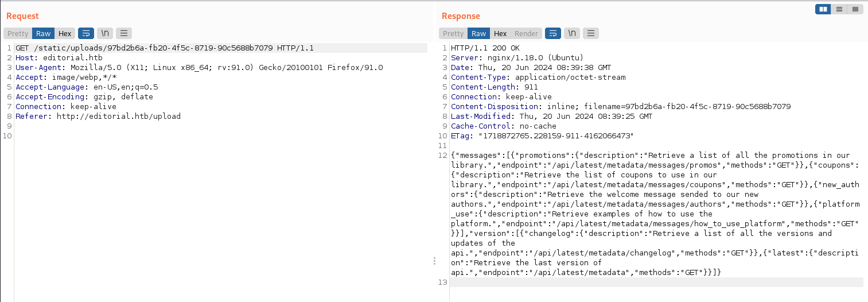Click the Accept-Language: en-US header
The height and width of the screenshot is (302, 868).
[x=87, y=87]
